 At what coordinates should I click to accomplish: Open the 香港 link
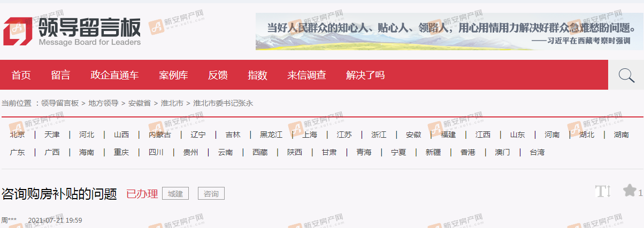click(468, 152)
